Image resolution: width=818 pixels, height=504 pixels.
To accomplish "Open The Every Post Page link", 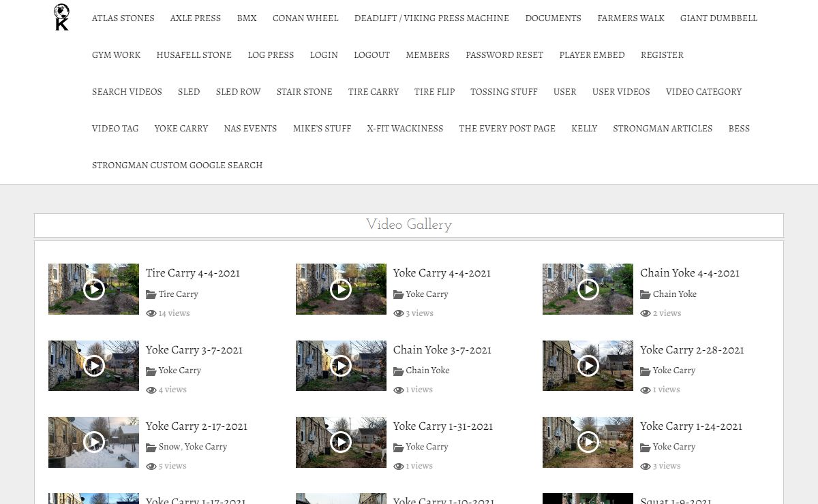I will tap(507, 129).
